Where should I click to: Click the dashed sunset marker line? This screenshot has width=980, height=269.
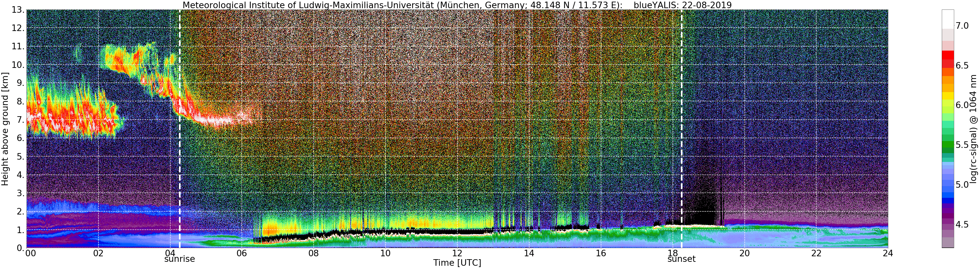681,129
